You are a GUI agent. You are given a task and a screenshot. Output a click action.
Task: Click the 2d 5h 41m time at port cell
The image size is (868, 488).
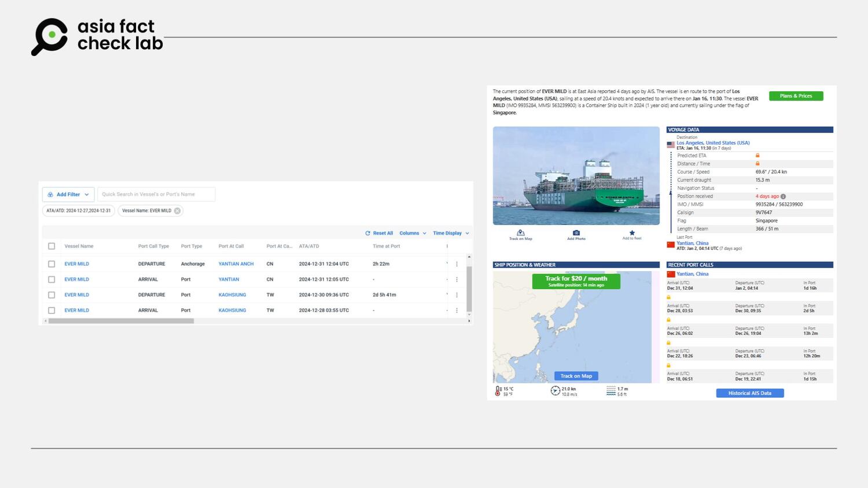384,295
